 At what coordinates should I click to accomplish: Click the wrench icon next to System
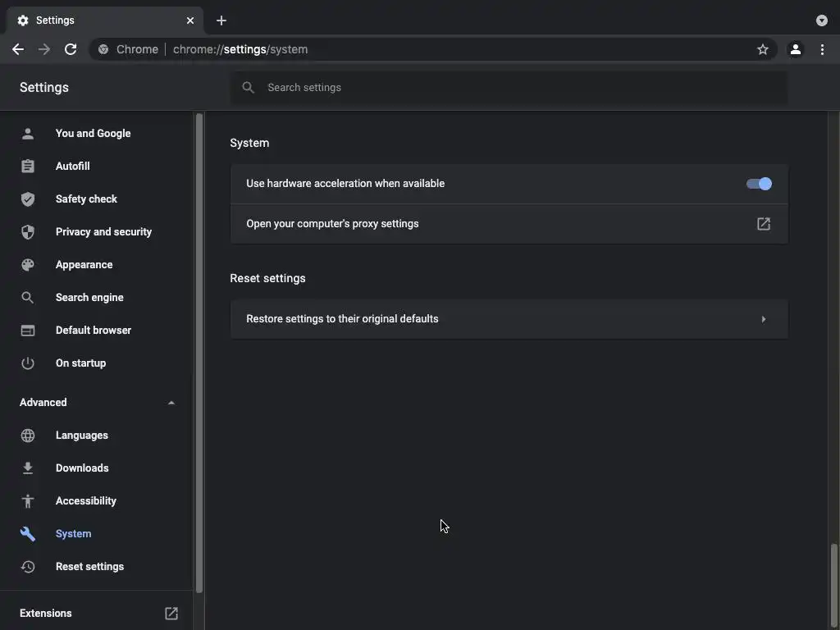(28, 533)
